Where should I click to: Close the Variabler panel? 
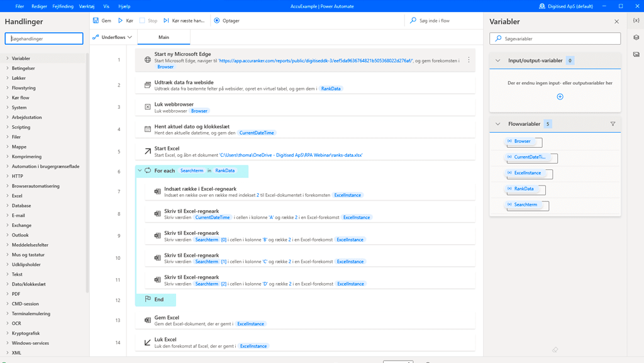(x=616, y=21)
